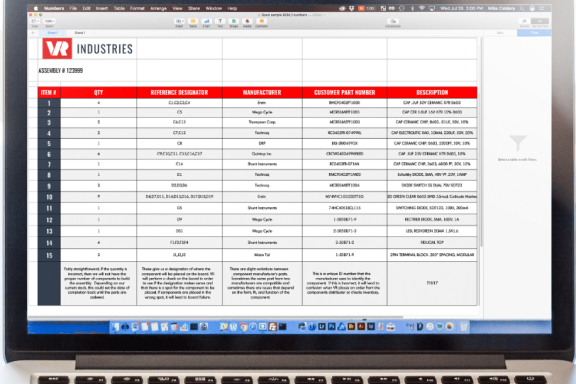576x384 pixels.
Task: Open the Arrange menu
Action: [x=158, y=8]
